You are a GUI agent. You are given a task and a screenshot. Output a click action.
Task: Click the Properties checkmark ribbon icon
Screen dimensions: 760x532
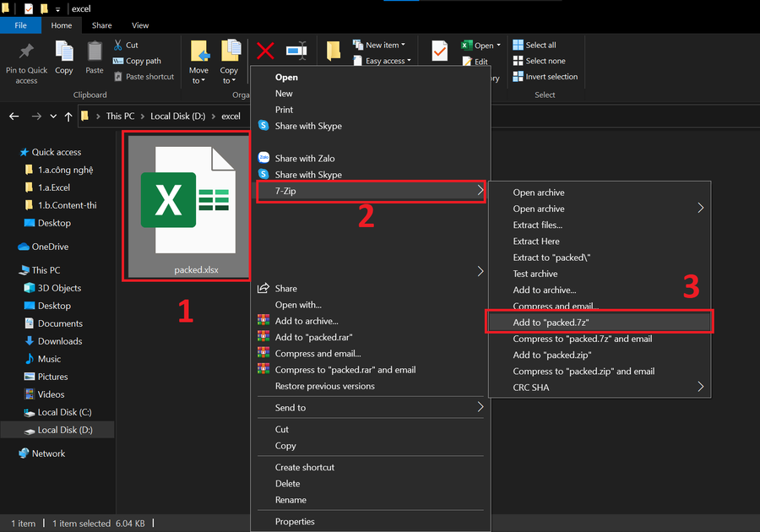coord(440,51)
